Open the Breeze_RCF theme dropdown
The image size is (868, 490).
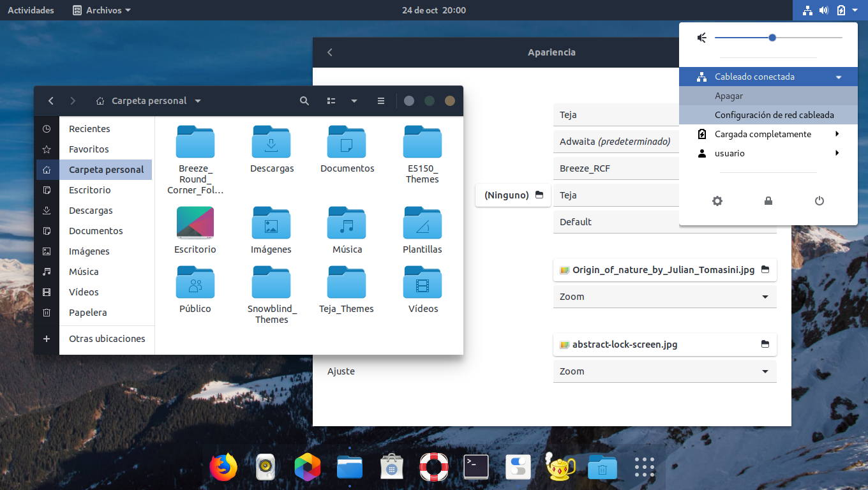pos(616,168)
